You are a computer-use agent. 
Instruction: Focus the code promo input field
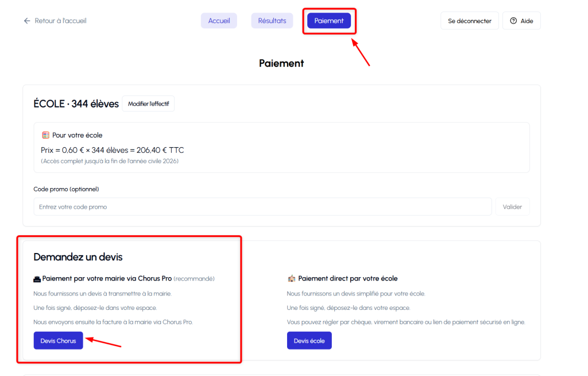click(x=262, y=206)
